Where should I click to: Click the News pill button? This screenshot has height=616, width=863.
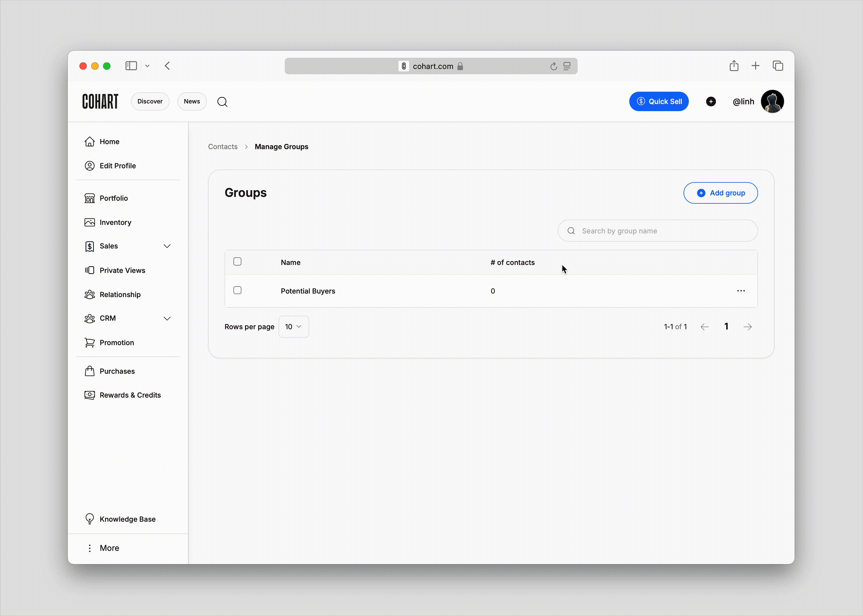coord(192,101)
